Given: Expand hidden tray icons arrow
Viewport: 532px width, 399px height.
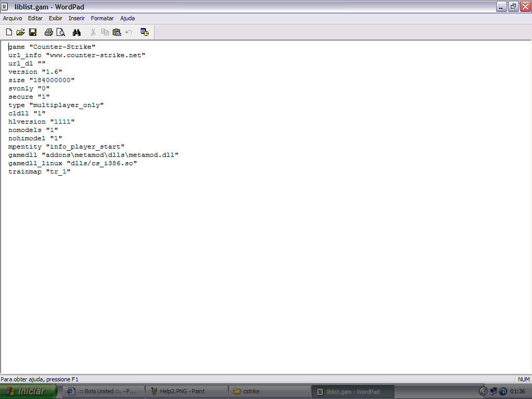Looking at the screenshot, I should (483, 392).
